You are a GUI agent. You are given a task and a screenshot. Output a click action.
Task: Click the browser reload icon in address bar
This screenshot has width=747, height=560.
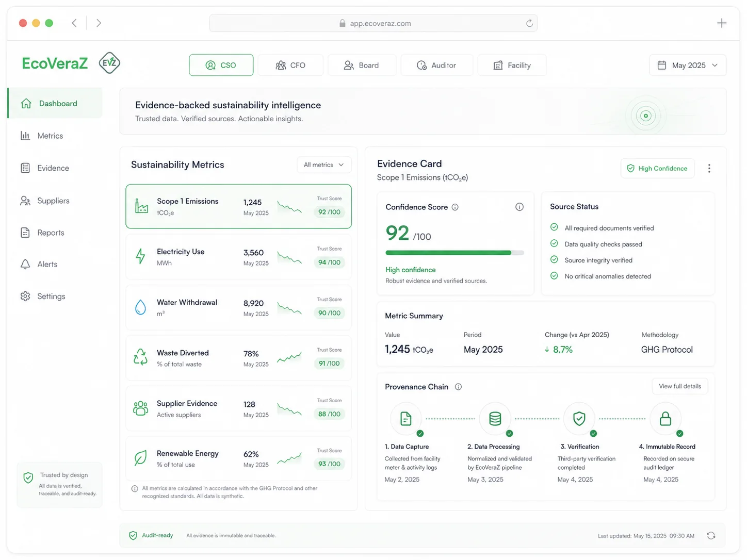(529, 23)
